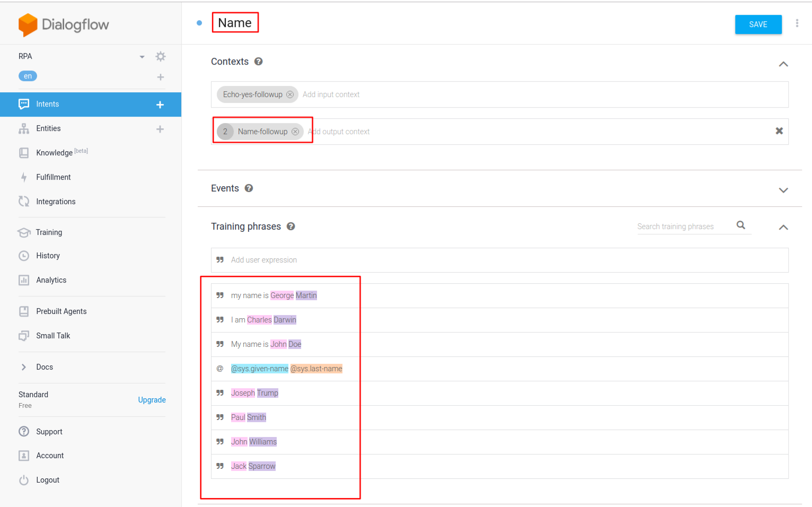Expand the Docs menu chevron
The width and height of the screenshot is (812, 507).
(24, 367)
